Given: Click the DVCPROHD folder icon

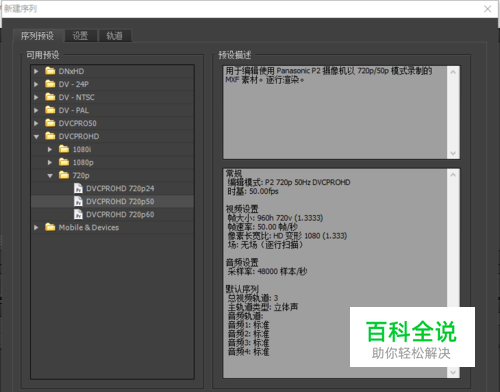Looking at the screenshot, I should tap(50, 136).
